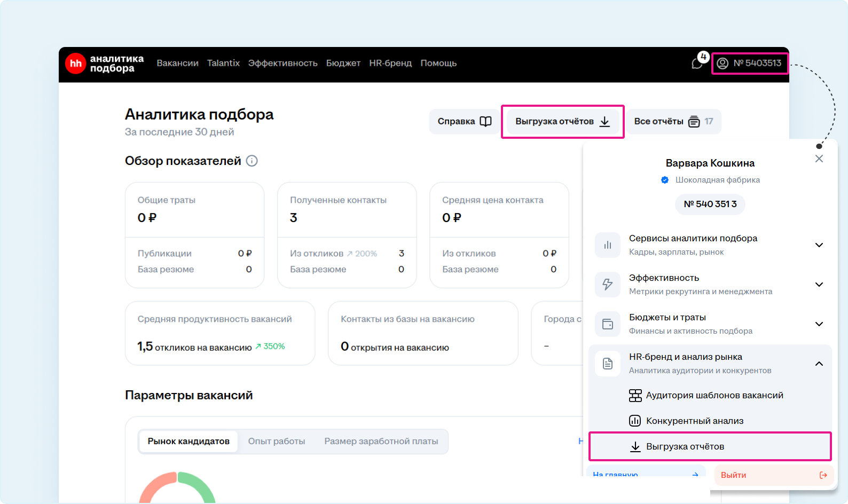This screenshot has width=848, height=504.
Task: Close the profile panel with X
Action: (x=819, y=159)
